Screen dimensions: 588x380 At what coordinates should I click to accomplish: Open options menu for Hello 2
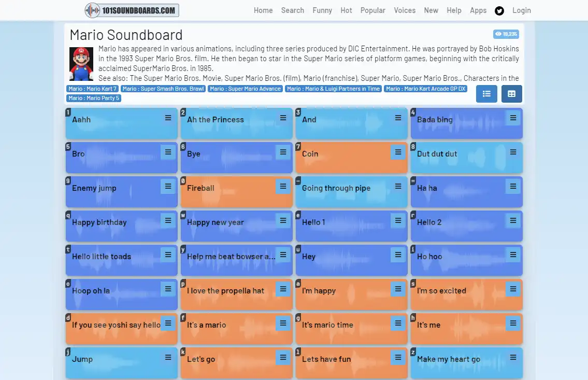[513, 220]
